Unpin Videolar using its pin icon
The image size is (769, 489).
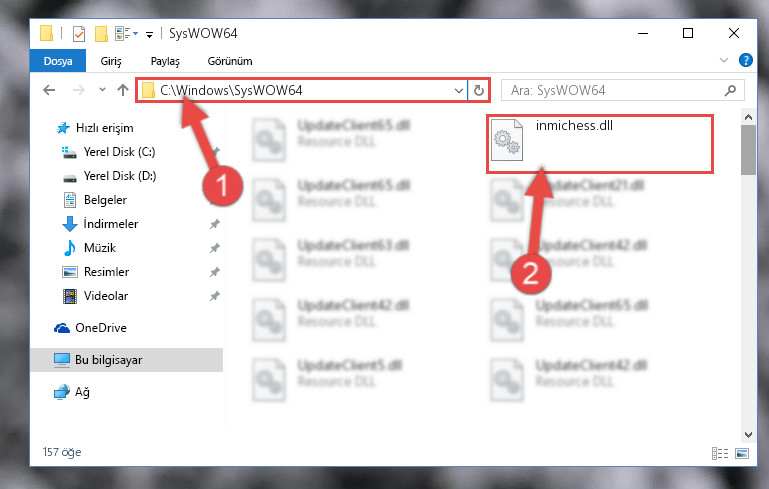[x=215, y=296]
